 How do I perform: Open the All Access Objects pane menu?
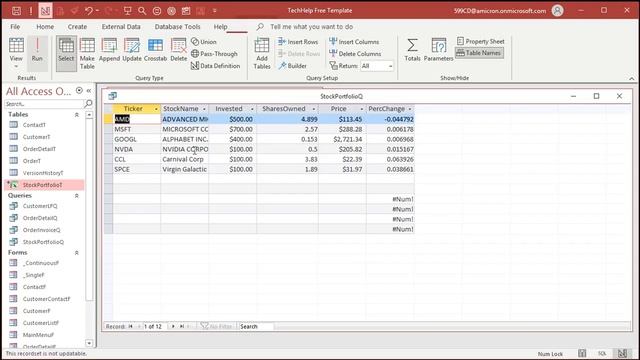pyautogui.click(x=79, y=91)
